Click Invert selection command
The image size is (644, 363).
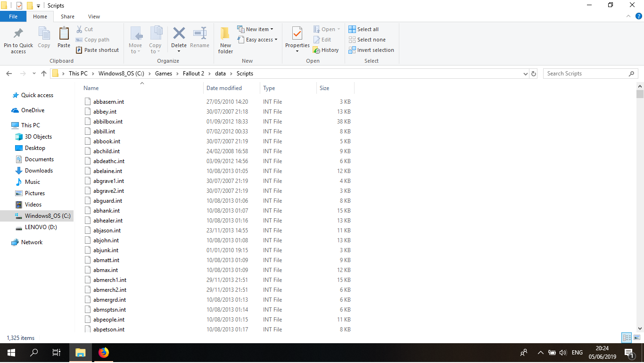point(372,50)
